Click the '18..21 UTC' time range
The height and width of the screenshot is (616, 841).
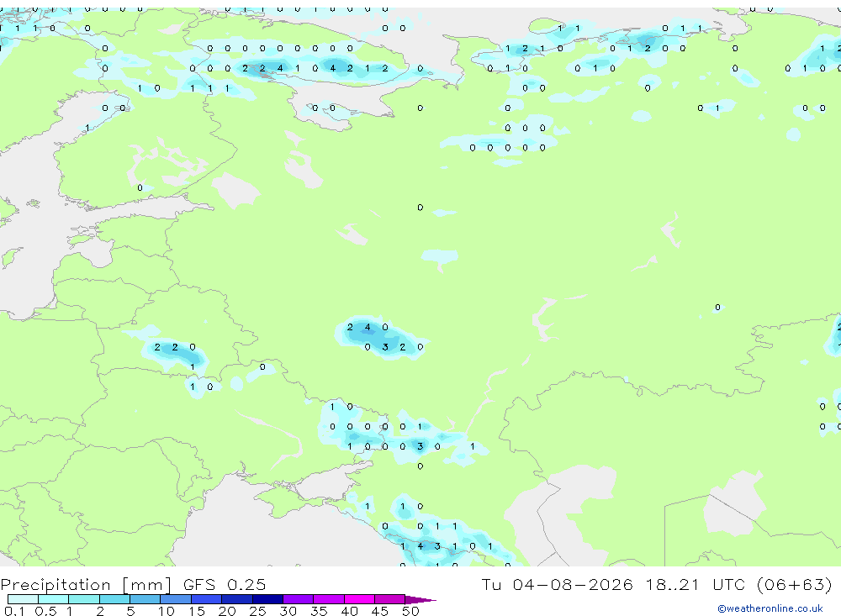[x=697, y=584]
